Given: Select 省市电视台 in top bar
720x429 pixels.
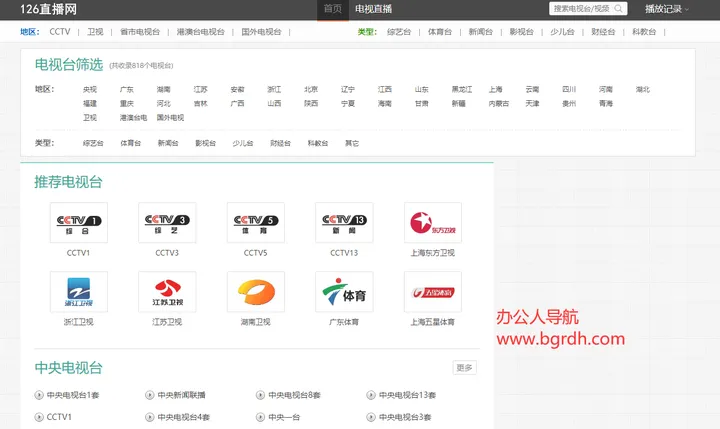Looking at the screenshot, I should pyautogui.click(x=140, y=32).
